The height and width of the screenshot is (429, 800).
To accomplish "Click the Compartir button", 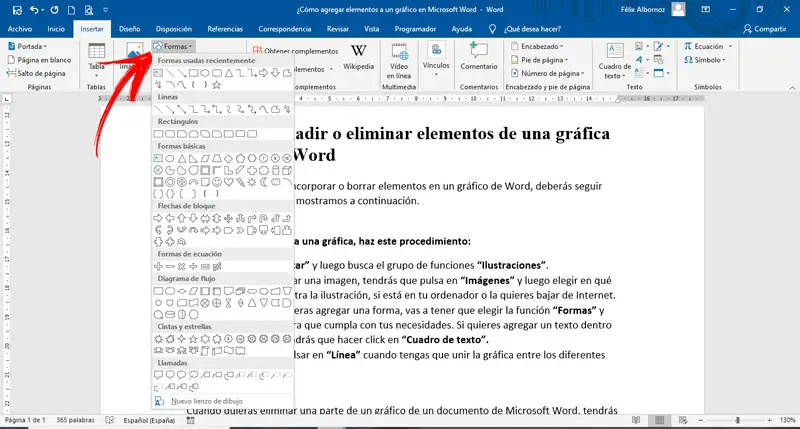I will coord(764,29).
